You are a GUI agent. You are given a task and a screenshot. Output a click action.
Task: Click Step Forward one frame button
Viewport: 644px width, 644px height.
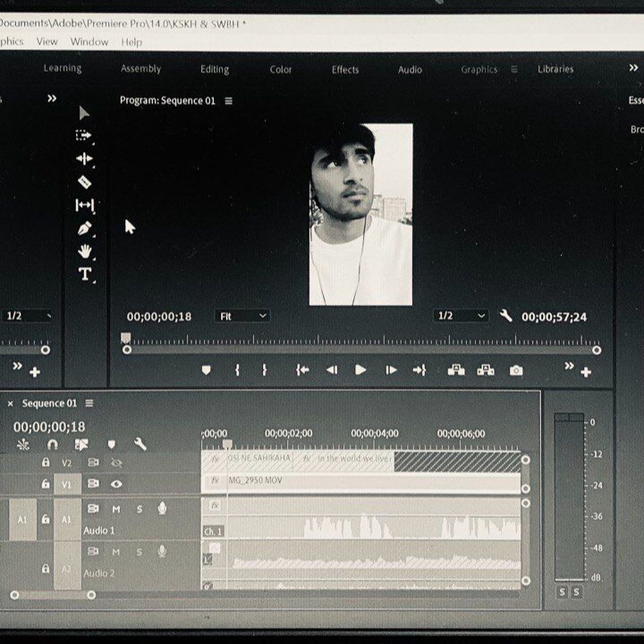pyautogui.click(x=391, y=369)
